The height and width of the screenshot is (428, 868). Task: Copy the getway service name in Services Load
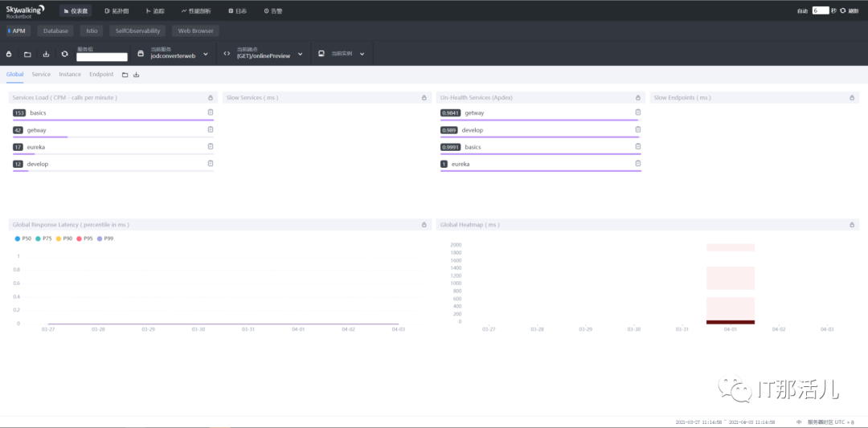click(x=211, y=129)
